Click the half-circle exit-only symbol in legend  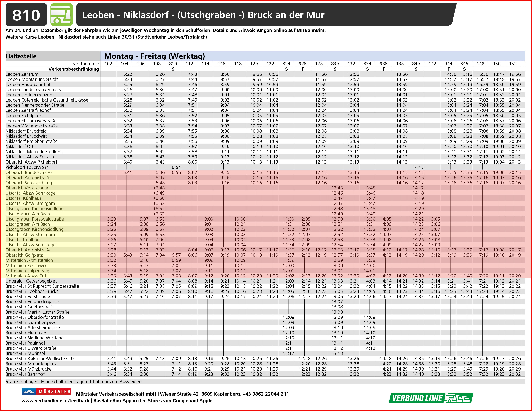point(91,381)
